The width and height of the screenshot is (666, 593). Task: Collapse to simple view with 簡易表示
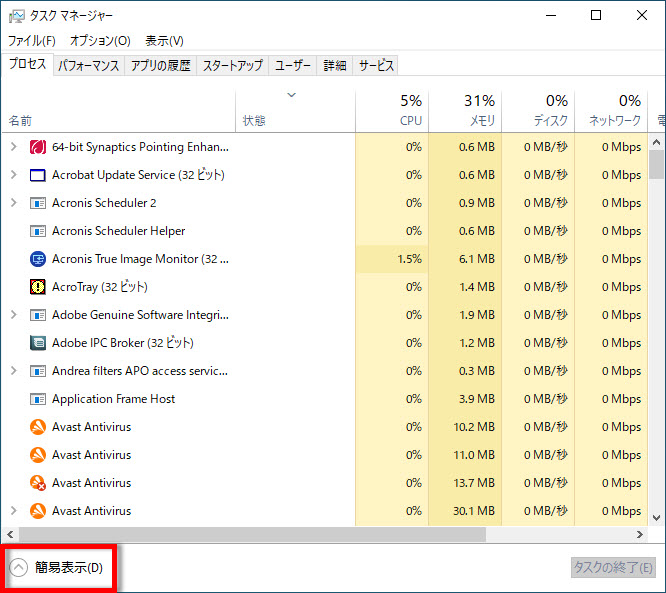pos(58,568)
